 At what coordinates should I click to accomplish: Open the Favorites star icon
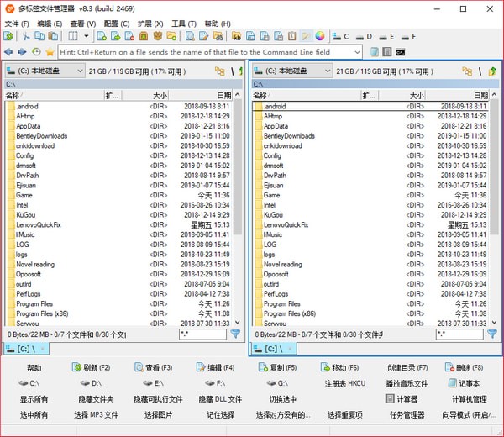coord(50,52)
